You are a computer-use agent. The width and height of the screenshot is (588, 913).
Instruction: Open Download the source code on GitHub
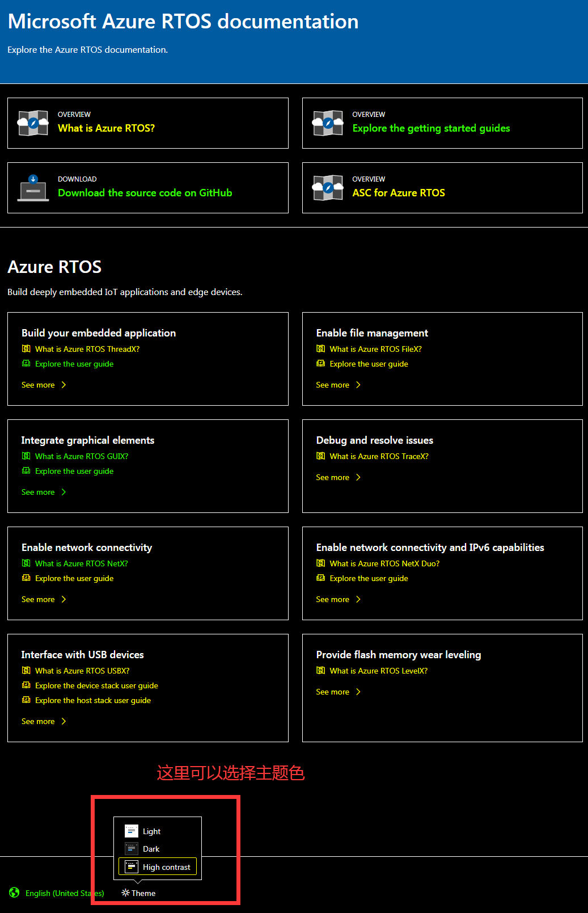(145, 193)
